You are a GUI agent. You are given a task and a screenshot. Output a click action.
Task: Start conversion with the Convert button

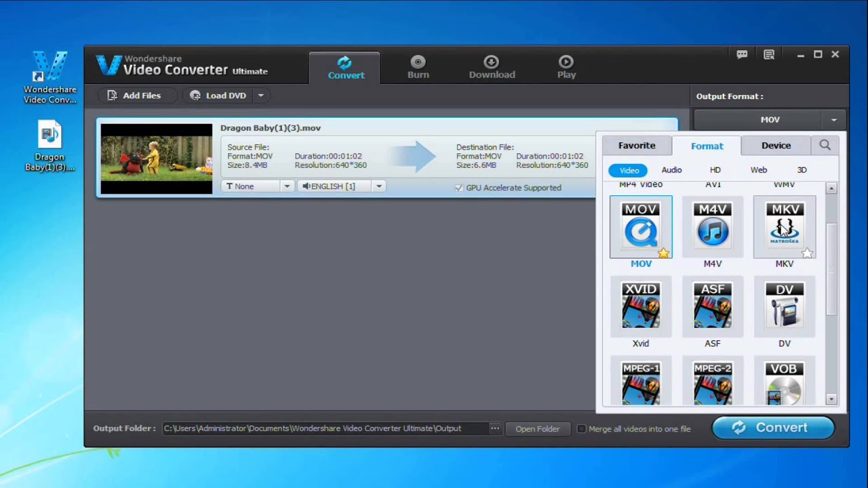pos(773,428)
